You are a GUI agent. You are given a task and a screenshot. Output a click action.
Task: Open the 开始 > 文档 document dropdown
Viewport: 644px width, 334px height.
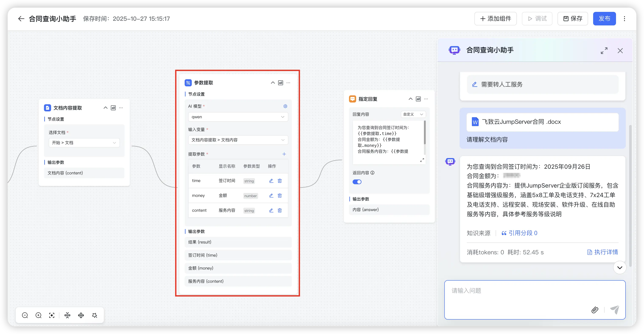[x=84, y=143]
